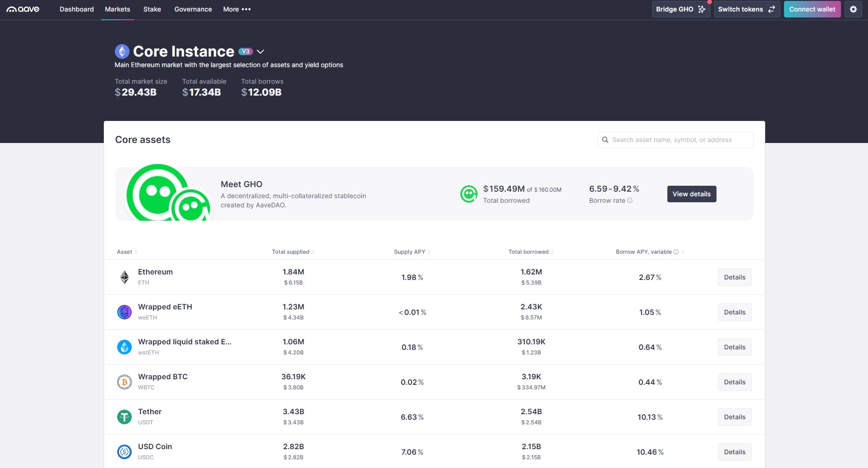This screenshot has height=468, width=868.
Task: Click the USD Coin asset icon
Action: [x=124, y=452]
